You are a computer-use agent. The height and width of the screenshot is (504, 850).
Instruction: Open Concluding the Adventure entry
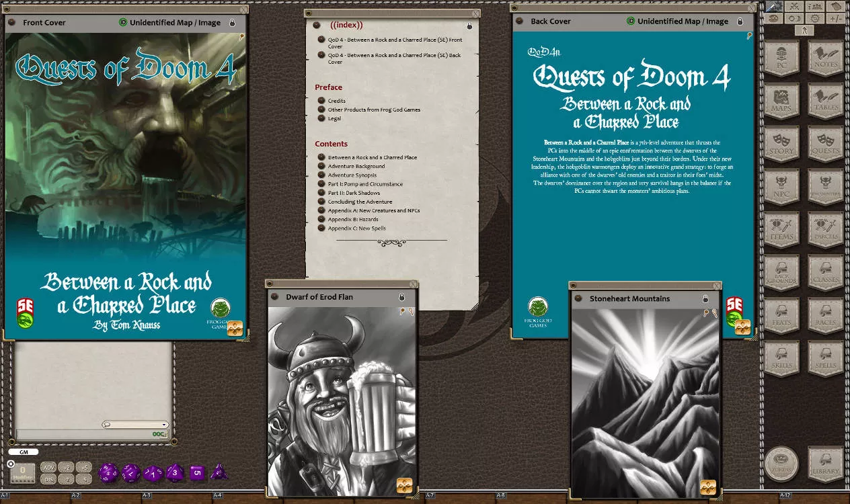(360, 202)
